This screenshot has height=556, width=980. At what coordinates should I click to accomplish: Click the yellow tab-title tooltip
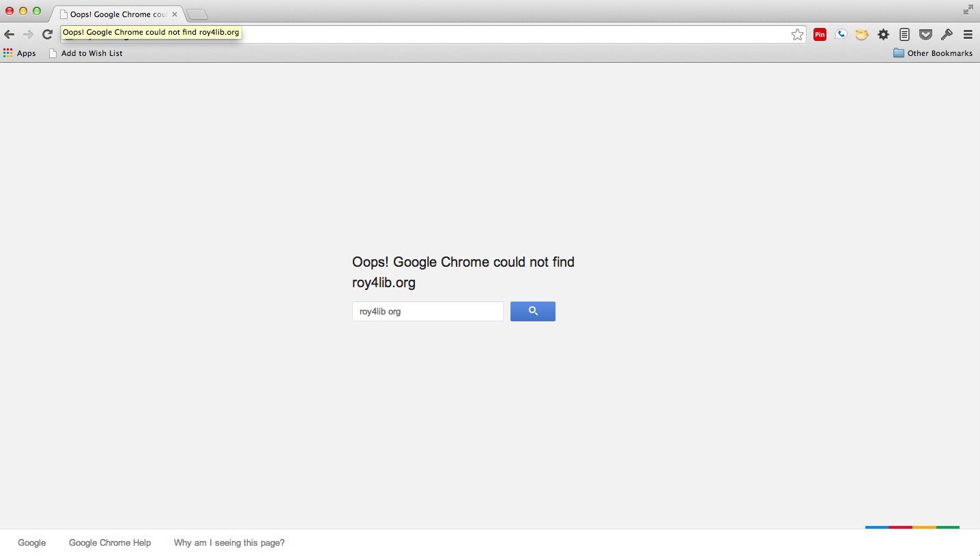click(151, 32)
